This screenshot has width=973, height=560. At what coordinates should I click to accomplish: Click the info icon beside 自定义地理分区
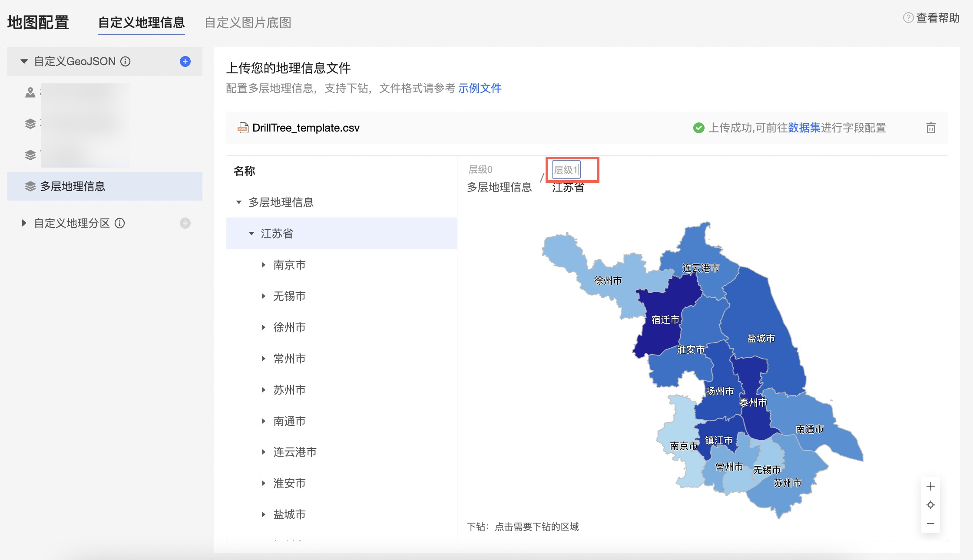point(120,223)
